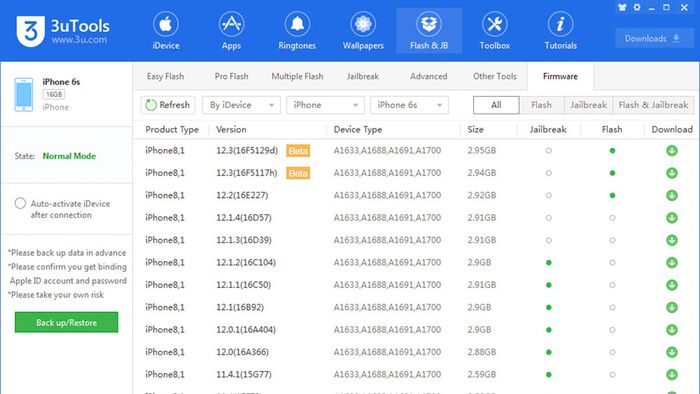Screen dimensions: 700x394
Task: Click flash indicator dot for 12.3(16F5129d)
Action: pos(612,151)
